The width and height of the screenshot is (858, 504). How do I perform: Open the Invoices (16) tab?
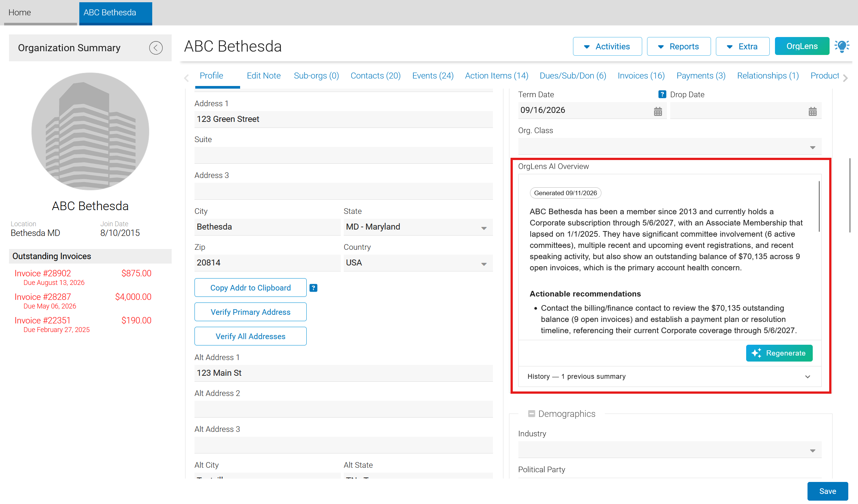[x=641, y=76]
